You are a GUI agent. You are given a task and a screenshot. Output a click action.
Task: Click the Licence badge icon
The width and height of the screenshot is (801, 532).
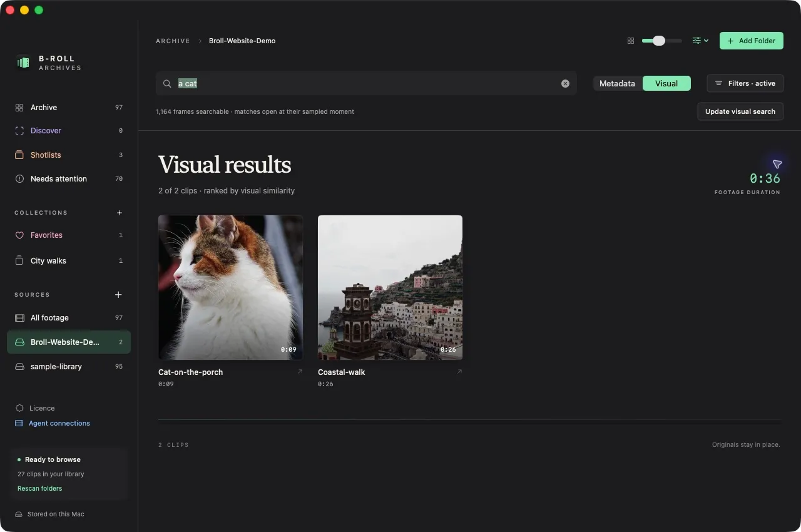point(19,408)
